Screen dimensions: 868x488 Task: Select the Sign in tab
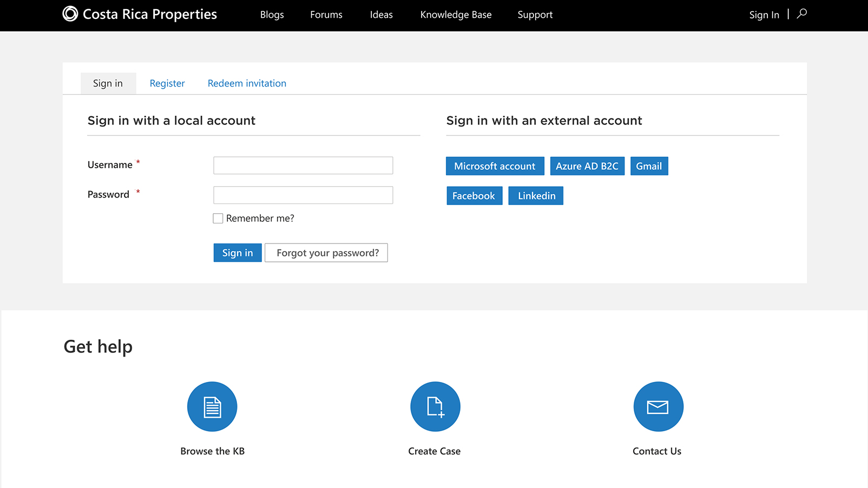[x=108, y=83]
